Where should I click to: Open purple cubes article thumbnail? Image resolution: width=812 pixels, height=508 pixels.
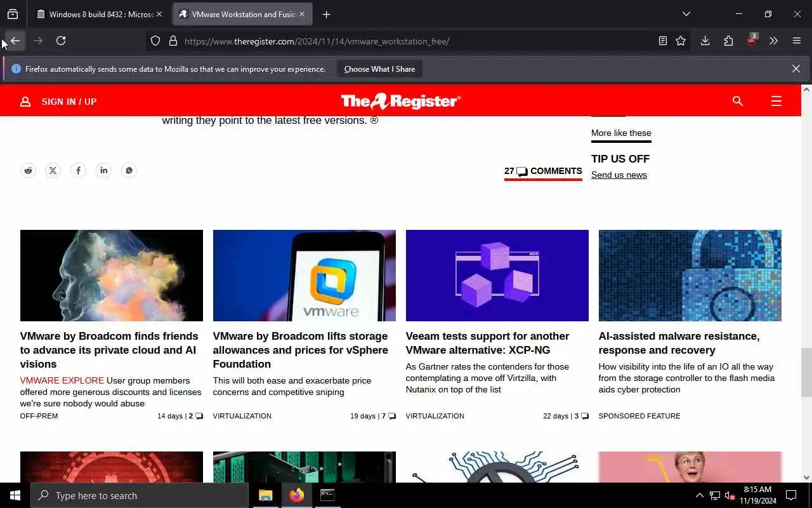tap(497, 276)
